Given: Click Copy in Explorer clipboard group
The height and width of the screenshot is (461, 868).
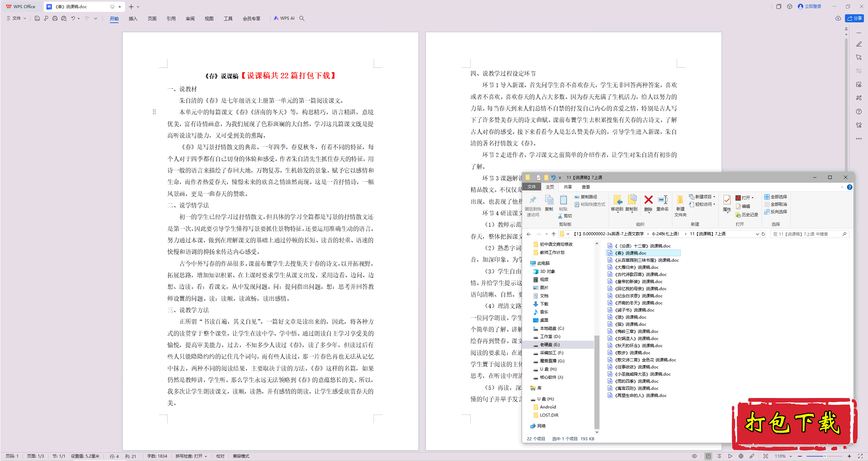Looking at the screenshot, I should tap(549, 203).
